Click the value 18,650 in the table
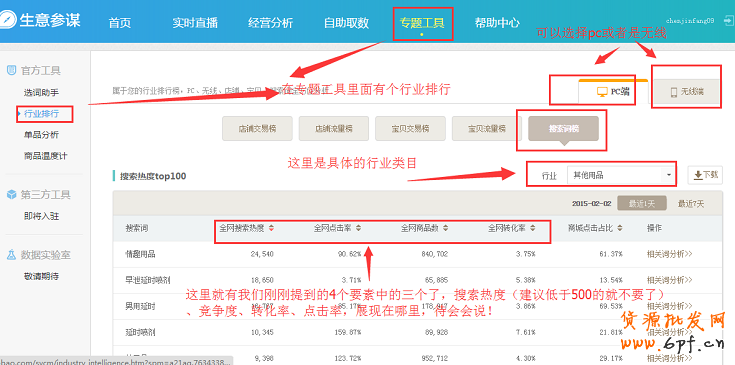735x365 pixels. 262,280
